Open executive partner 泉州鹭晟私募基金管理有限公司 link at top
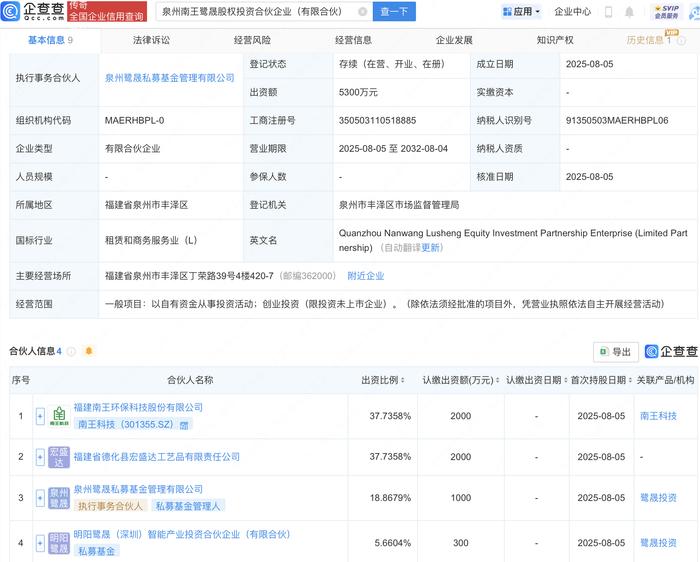Screen dimensions: 700x562 tap(170, 78)
